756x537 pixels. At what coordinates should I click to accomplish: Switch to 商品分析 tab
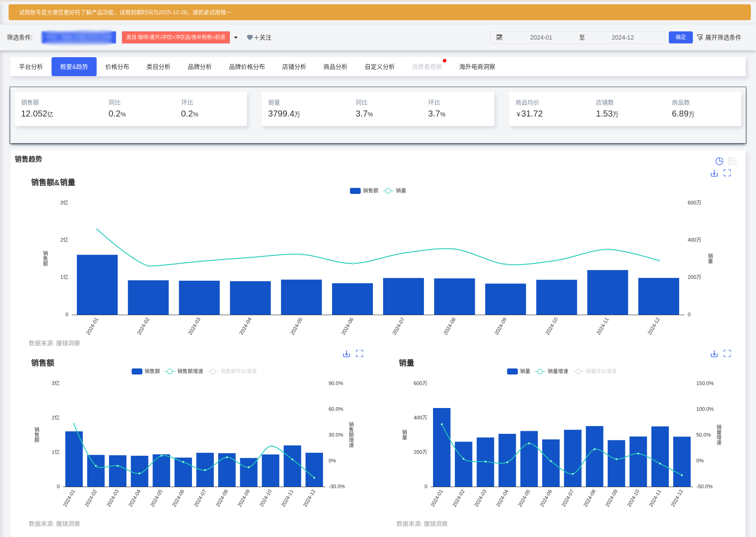[335, 67]
